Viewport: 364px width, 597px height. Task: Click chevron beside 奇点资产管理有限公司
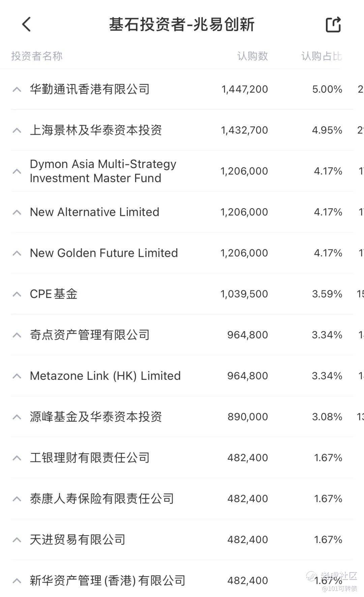(x=17, y=335)
